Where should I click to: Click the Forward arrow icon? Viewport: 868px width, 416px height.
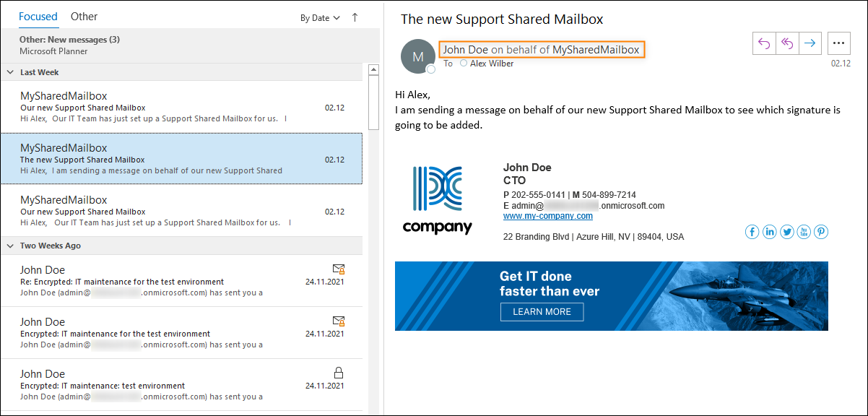tap(810, 43)
